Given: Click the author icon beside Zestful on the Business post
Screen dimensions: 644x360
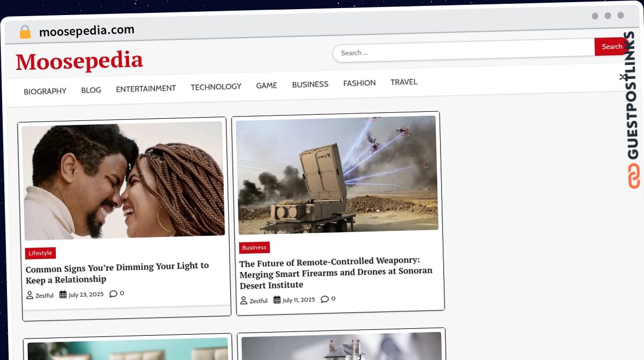Looking at the screenshot, I should click(244, 301).
